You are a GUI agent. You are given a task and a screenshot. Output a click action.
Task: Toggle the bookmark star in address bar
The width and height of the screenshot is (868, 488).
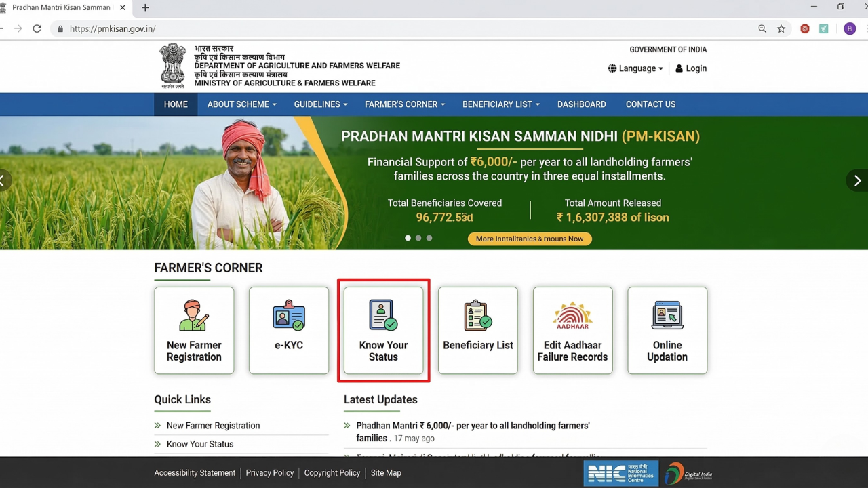[x=781, y=28]
